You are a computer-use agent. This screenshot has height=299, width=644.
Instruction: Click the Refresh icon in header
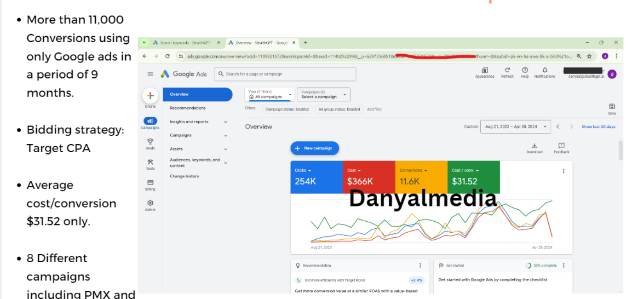pos(507,70)
